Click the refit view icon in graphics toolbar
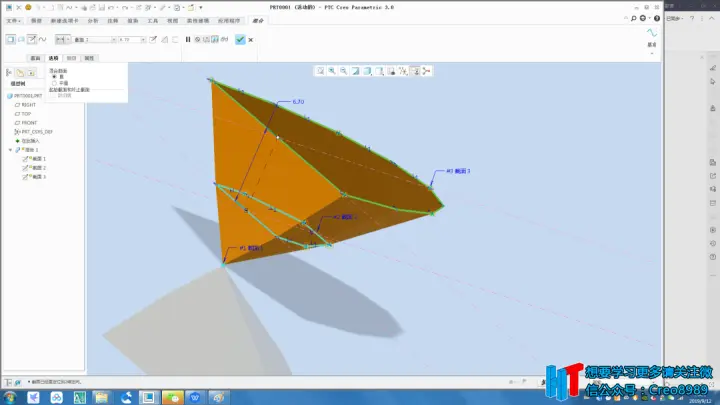The width and height of the screenshot is (720, 405). (320, 71)
